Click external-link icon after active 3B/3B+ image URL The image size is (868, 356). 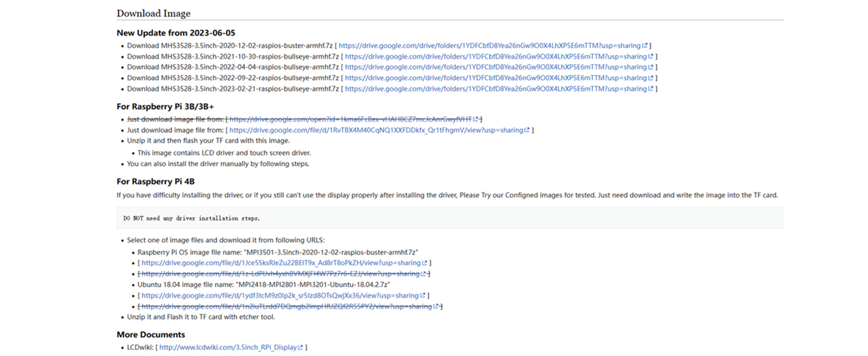coord(526,130)
